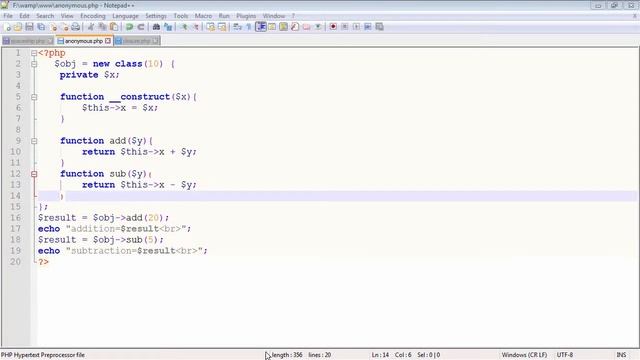Open Function List panel icon
The image size is (640, 360).
[295, 27]
